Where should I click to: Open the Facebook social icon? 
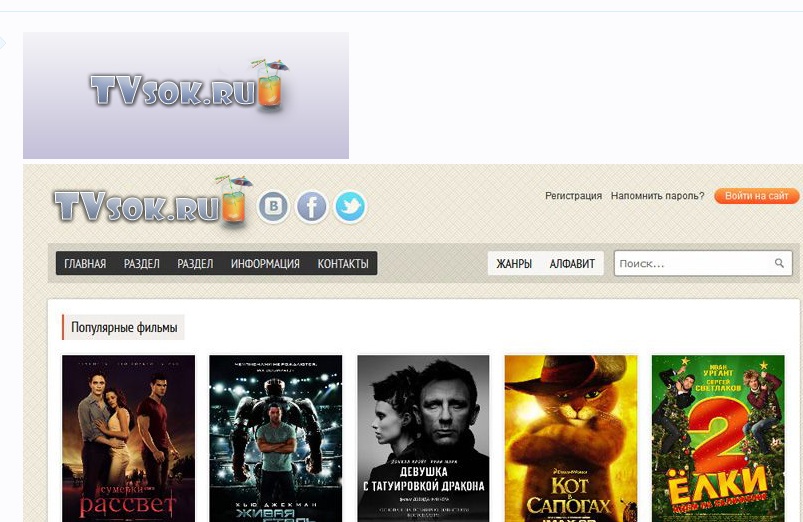(312, 206)
